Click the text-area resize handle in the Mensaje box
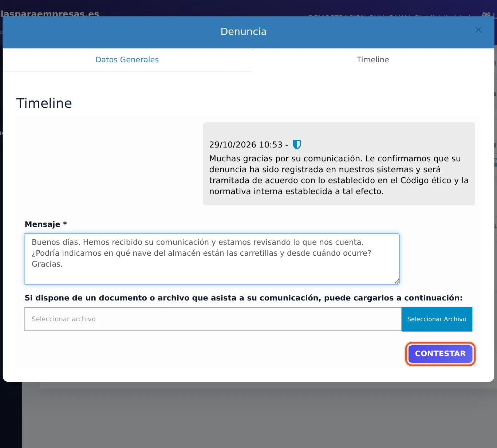Viewport: 497px width, 448px height. point(397,281)
